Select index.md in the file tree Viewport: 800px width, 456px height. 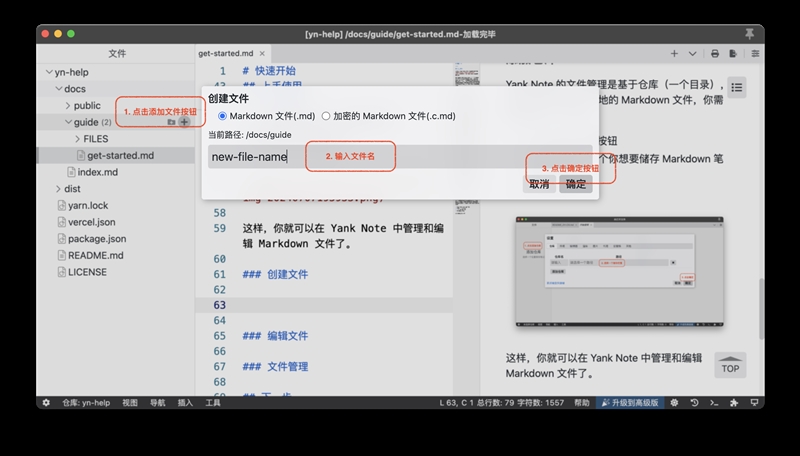click(97, 172)
